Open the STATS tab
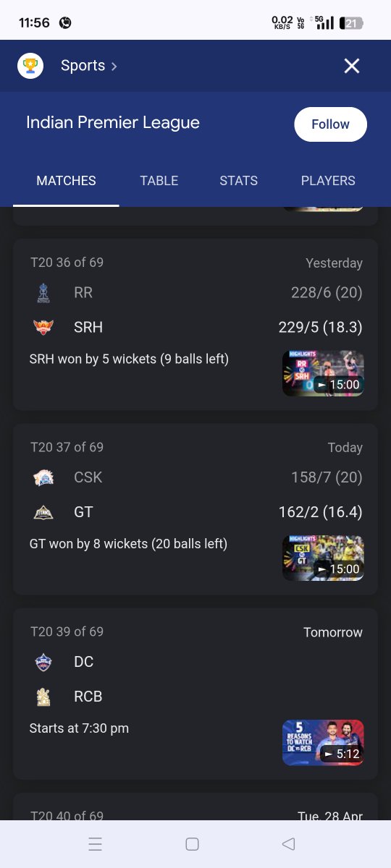The height and width of the screenshot is (868, 391). [239, 181]
